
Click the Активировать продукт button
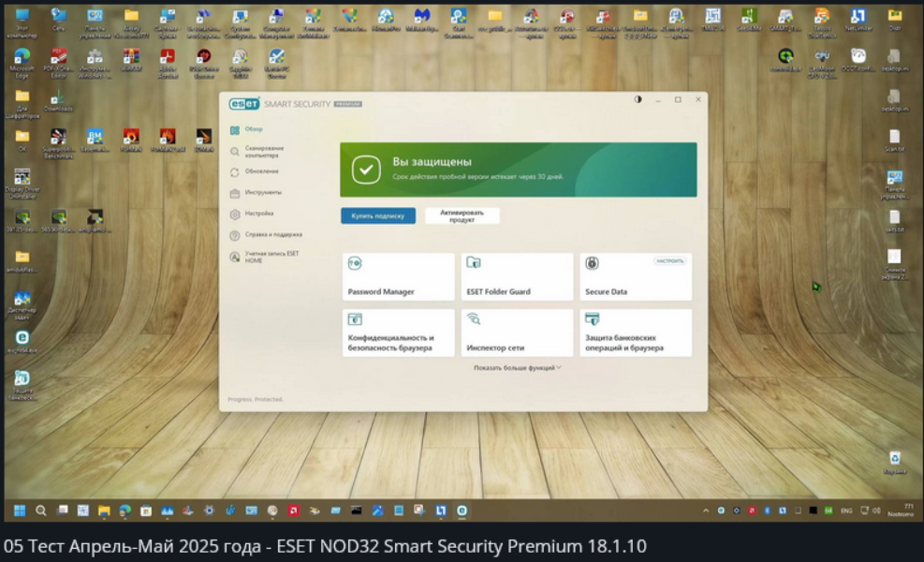[462, 215]
